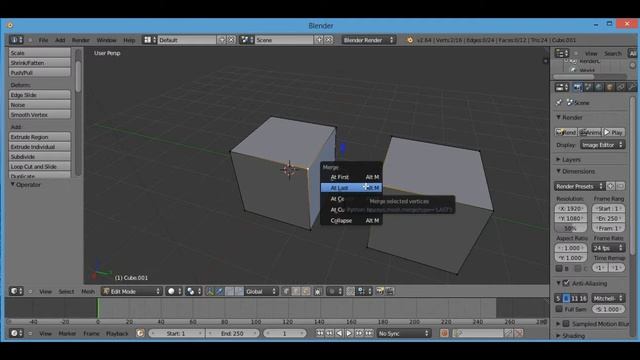Open the Playback menu in timeline
Viewport: 640px width, 360px height.
point(117,333)
